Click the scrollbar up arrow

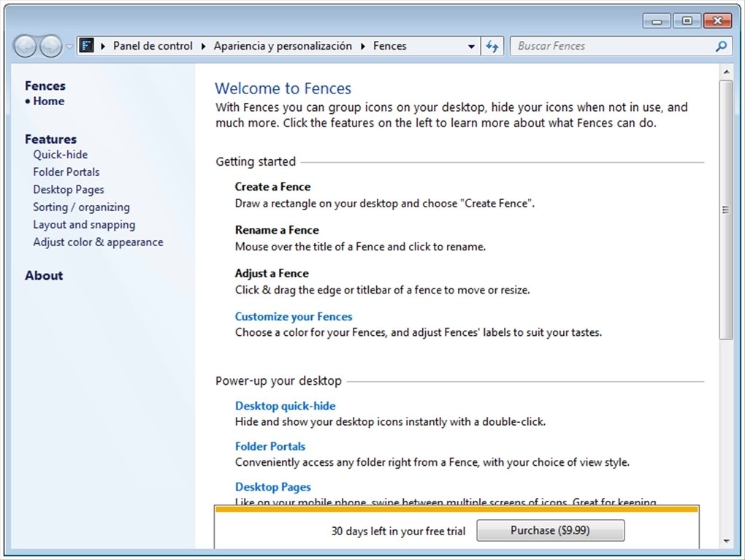coord(726,72)
